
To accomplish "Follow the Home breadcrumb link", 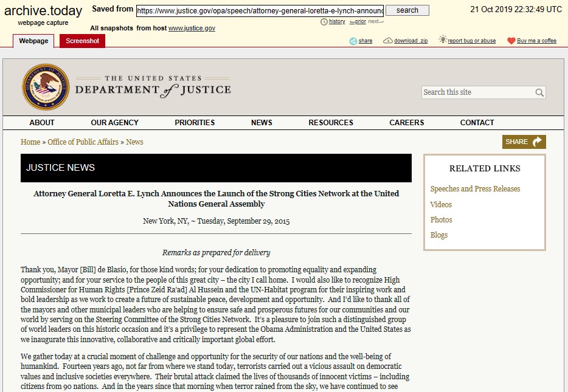I will click(30, 142).
